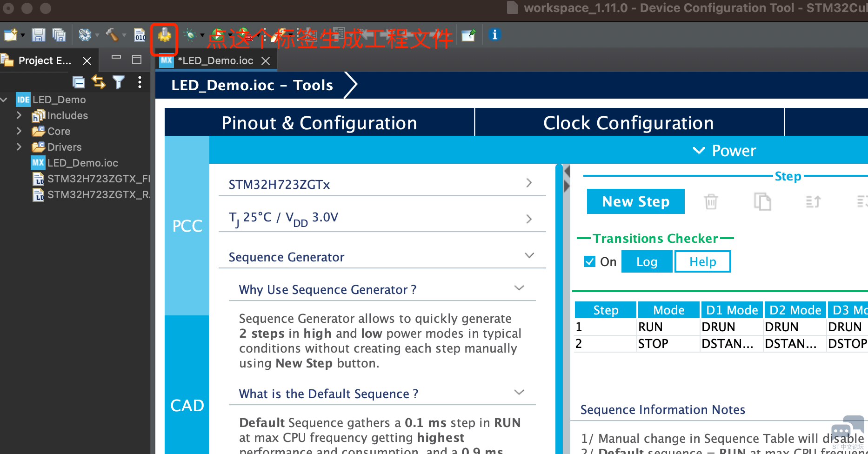868x454 pixels.
Task: Open the Power dropdown menu
Action: [724, 151]
